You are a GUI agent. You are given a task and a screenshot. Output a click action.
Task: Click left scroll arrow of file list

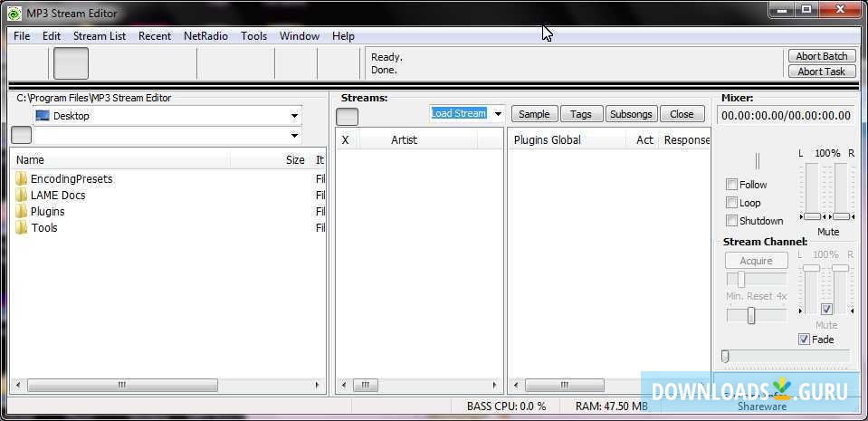pos(18,385)
